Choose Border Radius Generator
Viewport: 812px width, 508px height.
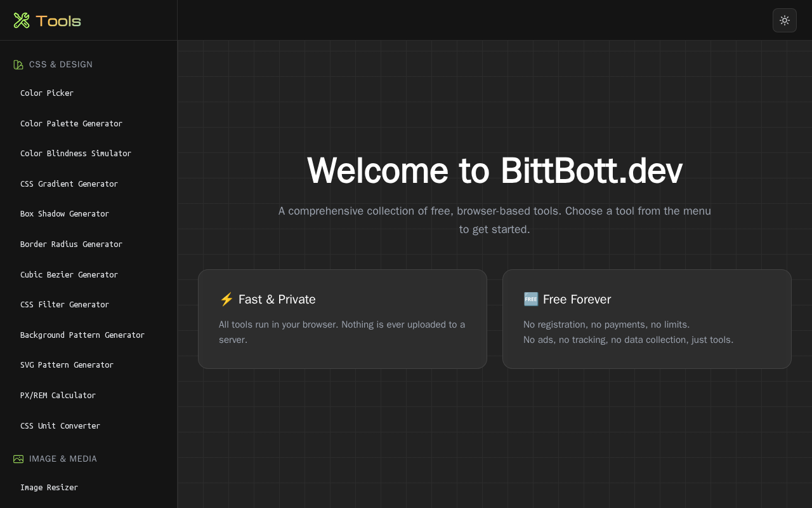coord(71,244)
